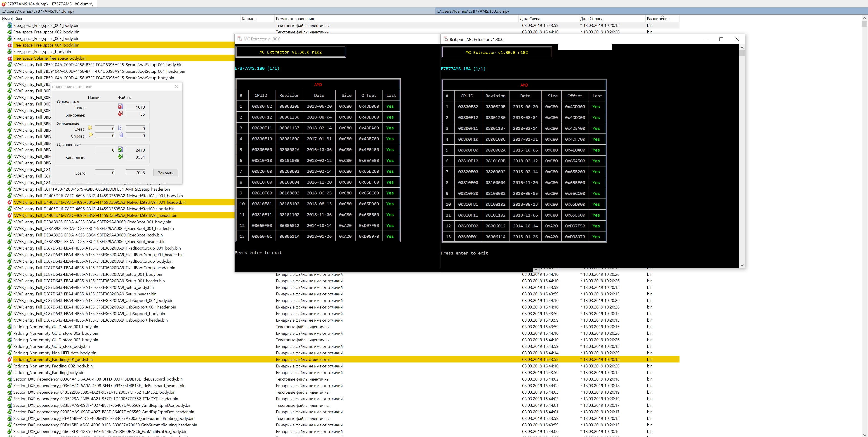The width and height of the screenshot is (868, 437).
Task: Close the Сравнение статистики dialog with X
Action: pos(176,86)
